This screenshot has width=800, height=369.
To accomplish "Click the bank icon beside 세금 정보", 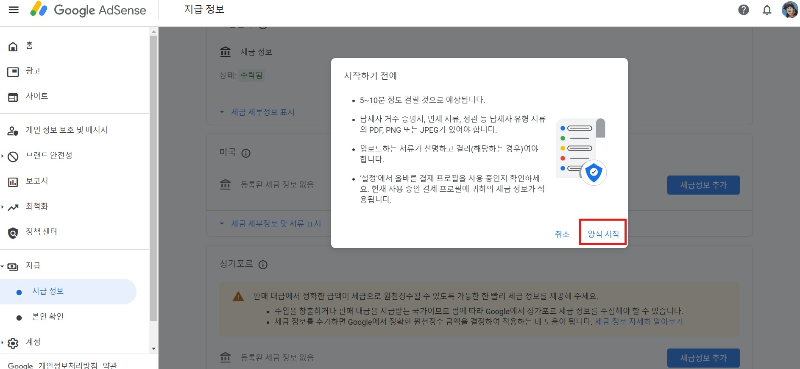I will click(x=225, y=52).
